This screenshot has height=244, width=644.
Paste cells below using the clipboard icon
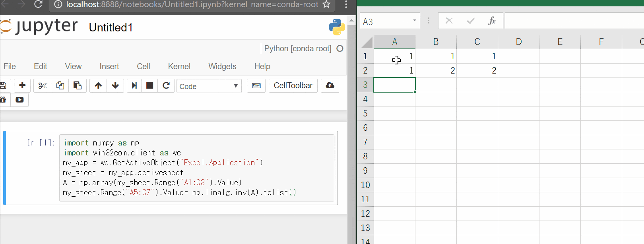tap(78, 85)
